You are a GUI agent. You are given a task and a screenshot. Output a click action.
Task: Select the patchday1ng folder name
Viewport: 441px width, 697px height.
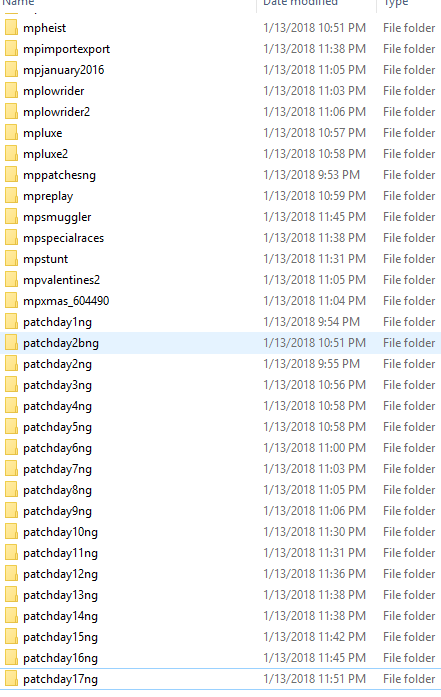point(57,322)
